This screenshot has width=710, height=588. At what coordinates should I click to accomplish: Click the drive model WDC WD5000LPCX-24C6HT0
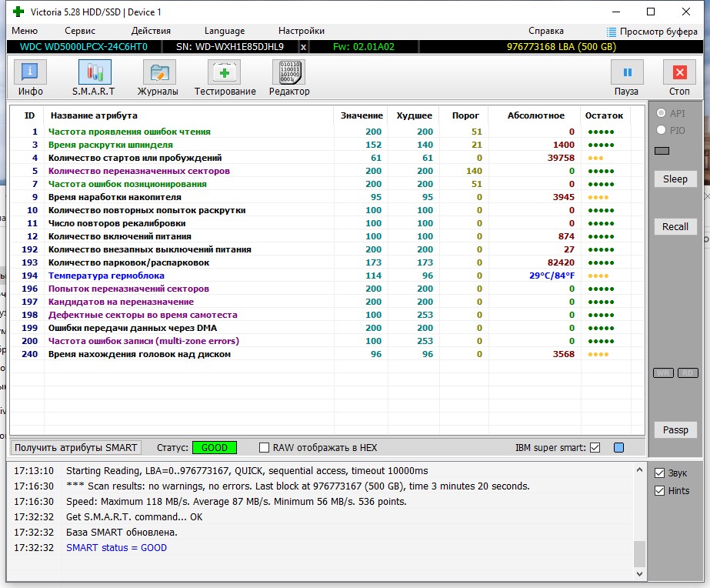pos(84,47)
